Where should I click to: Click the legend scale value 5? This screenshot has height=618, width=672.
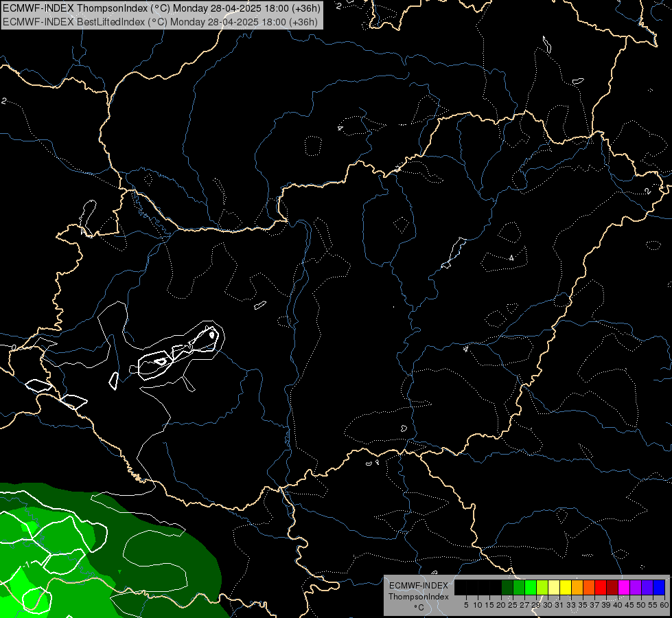coord(466,605)
